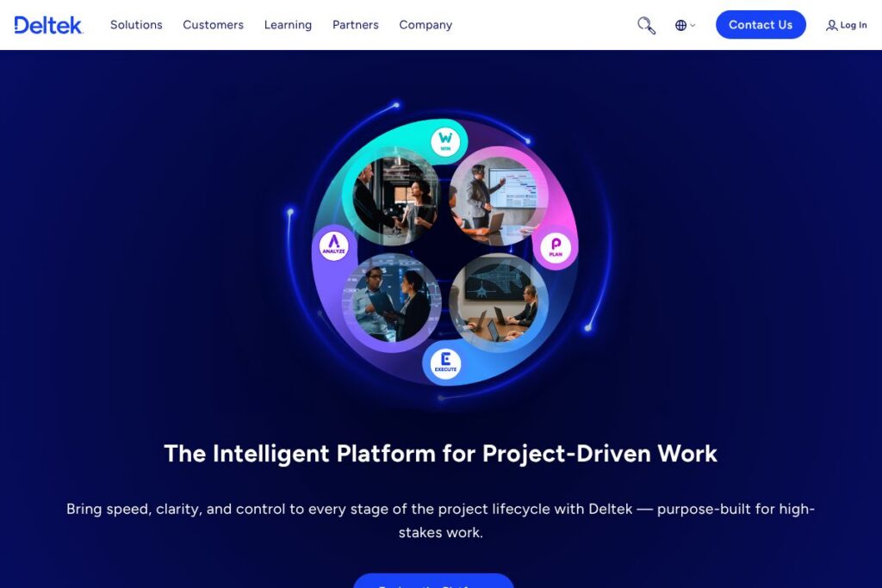882x588 pixels.
Task: Expand the language selector chevron
Action: pyautogui.click(x=693, y=25)
